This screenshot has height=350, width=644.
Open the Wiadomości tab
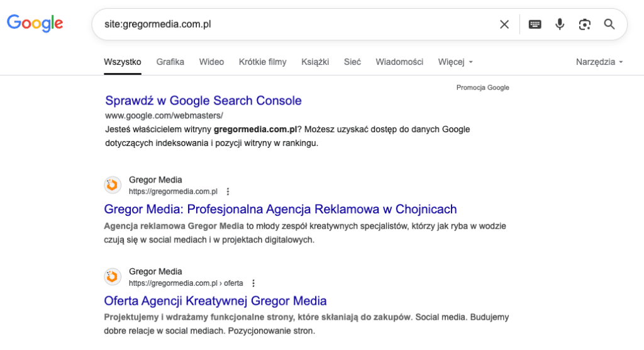(x=399, y=62)
